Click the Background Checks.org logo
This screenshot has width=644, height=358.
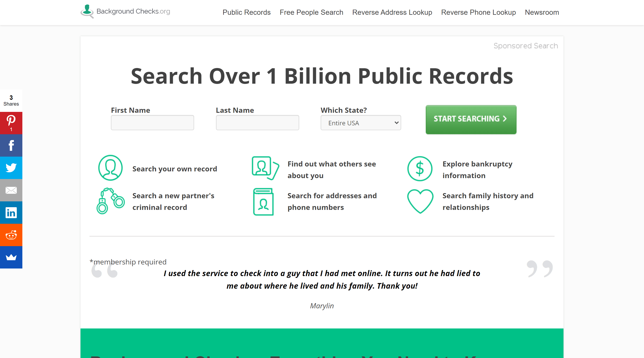pyautogui.click(x=125, y=11)
